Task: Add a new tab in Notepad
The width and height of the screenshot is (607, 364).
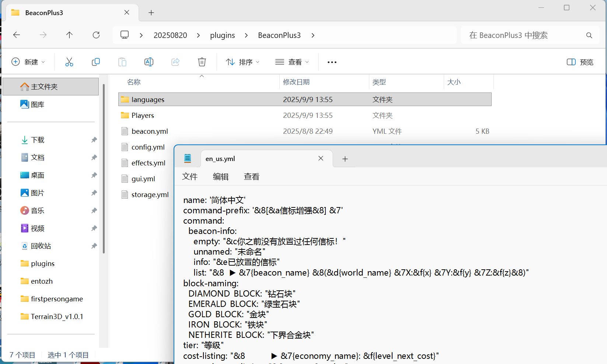Action: pos(345,159)
